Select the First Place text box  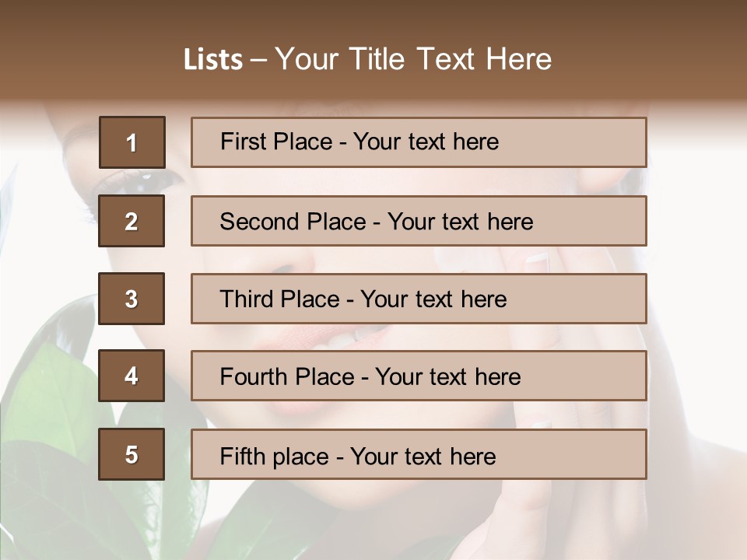(419, 142)
